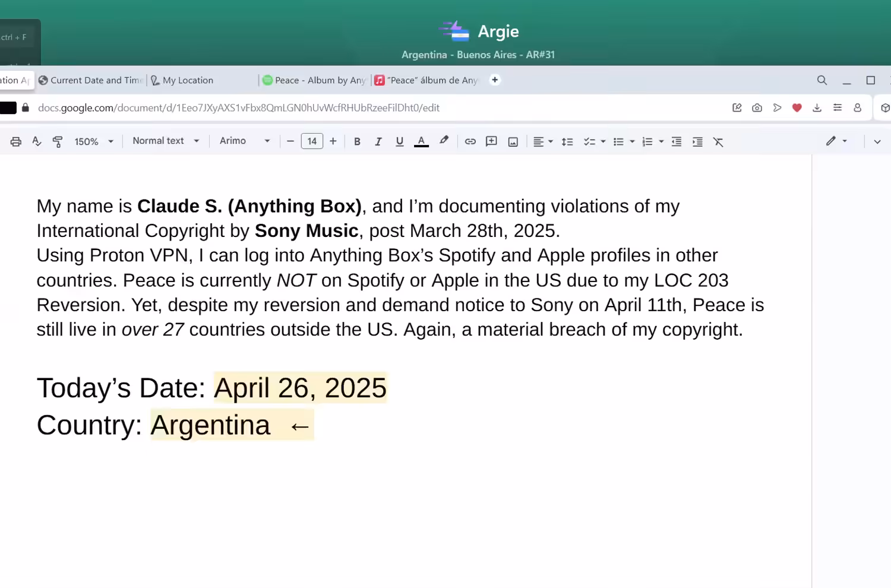Click the text alignment icon

(x=538, y=141)
